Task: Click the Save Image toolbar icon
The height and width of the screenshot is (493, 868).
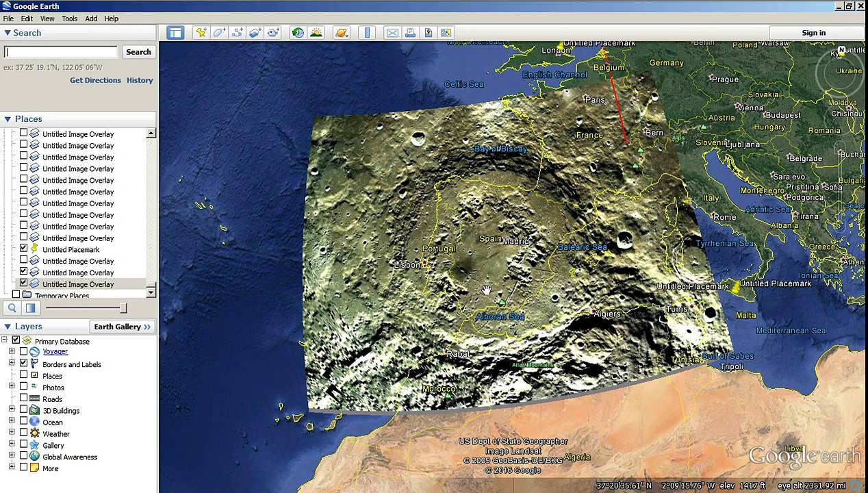Action: pyautogui.click(x=428, y=33)
